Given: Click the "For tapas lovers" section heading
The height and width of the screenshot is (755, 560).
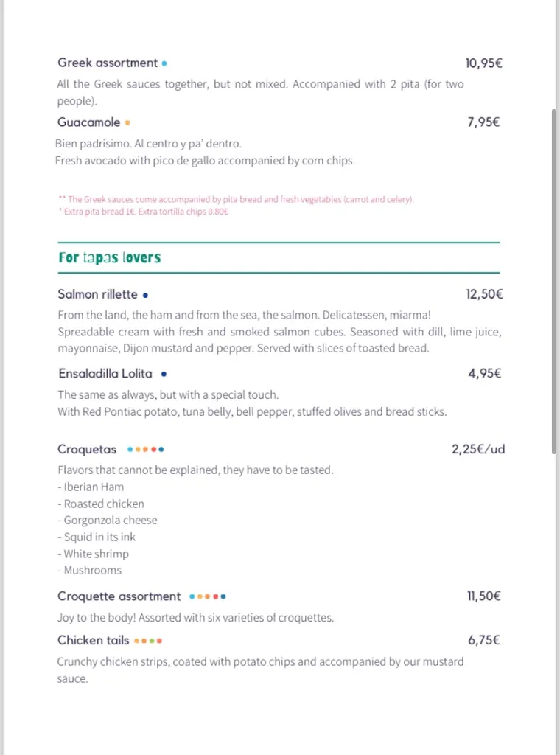Looking at the screenshot, I should click(x=109, y=257).
